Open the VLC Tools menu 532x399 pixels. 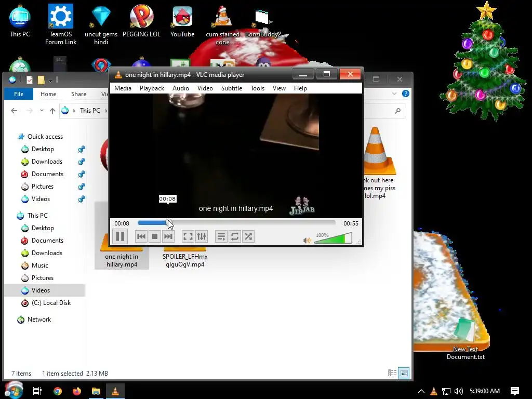(x=258, y=88)
